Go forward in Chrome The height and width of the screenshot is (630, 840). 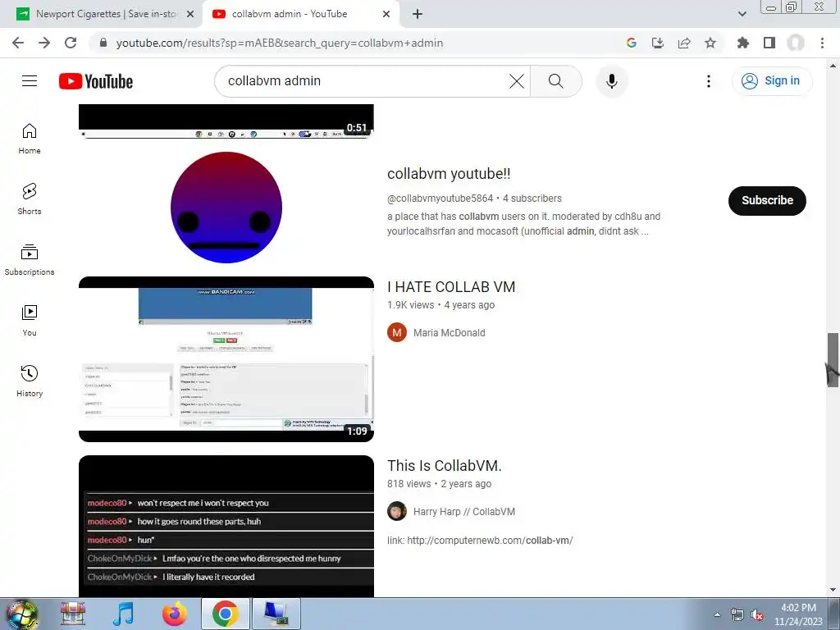[x=44, y=43]
